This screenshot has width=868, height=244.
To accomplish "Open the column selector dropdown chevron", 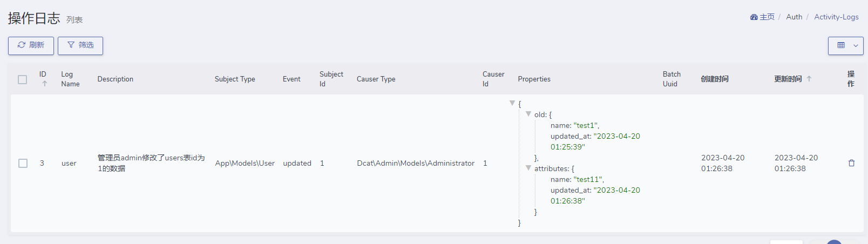I will 856,45.
